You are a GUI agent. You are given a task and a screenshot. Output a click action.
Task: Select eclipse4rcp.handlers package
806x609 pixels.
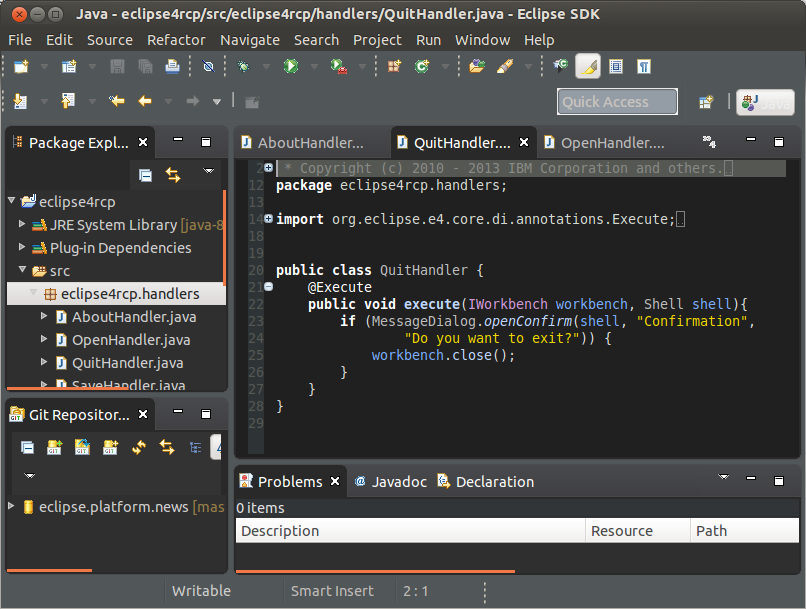[130, 294]
